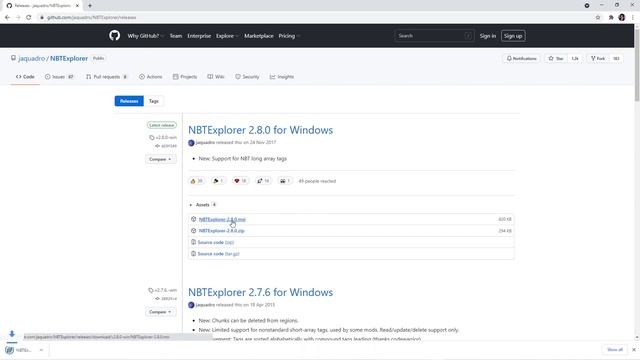640x360 pixels.
Task: Focus the GitHub search field
Action: point(434,36)
